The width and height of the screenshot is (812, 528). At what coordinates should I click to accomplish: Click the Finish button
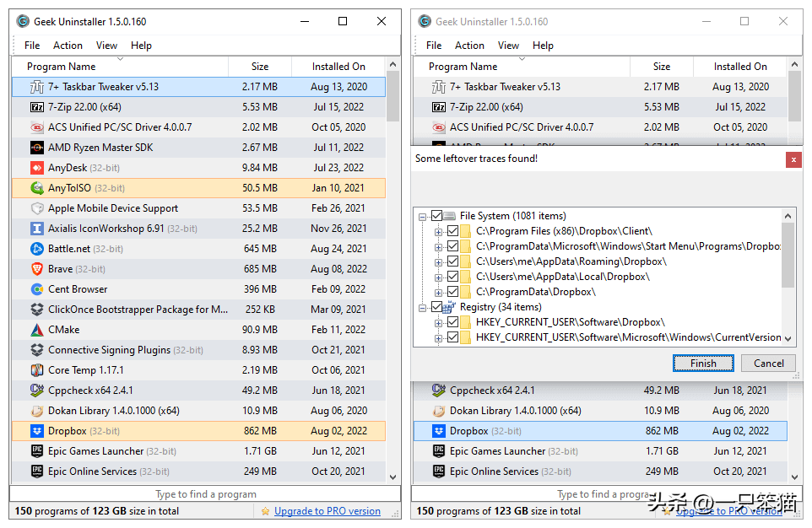click(x=703, y=364)
